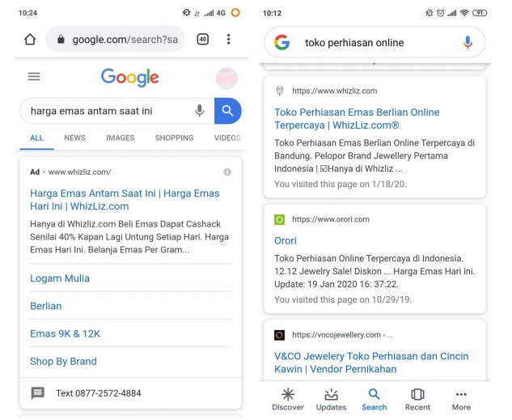This screenshot has width=512, height=420.
Task: Tap the ad info icon beside whizliz.com
Action: coord(227,172)
